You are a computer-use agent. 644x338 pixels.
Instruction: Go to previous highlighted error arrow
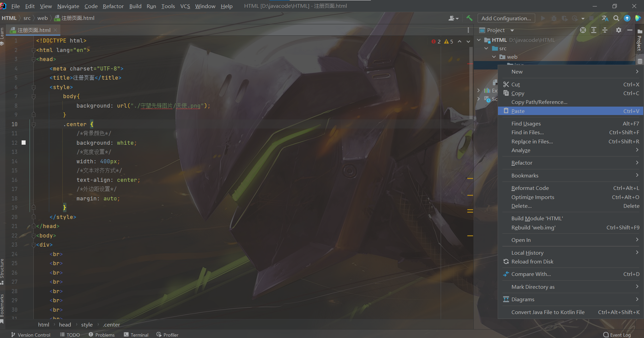460,41
